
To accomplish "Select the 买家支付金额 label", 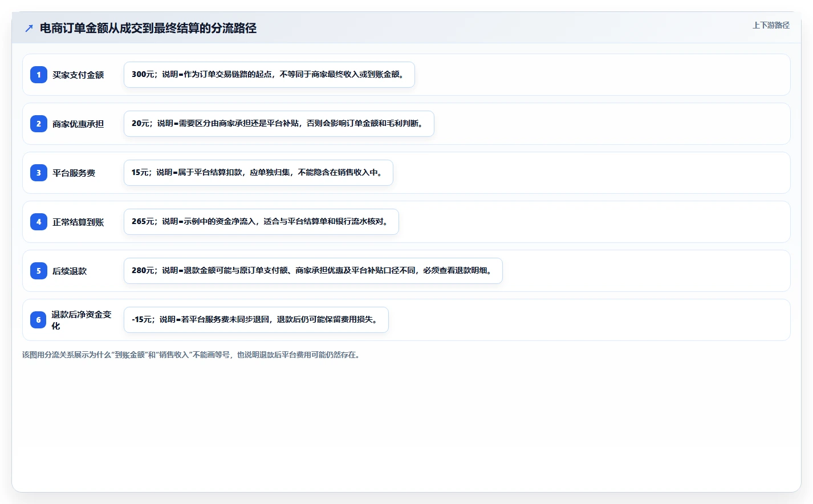I will (78, 75).
